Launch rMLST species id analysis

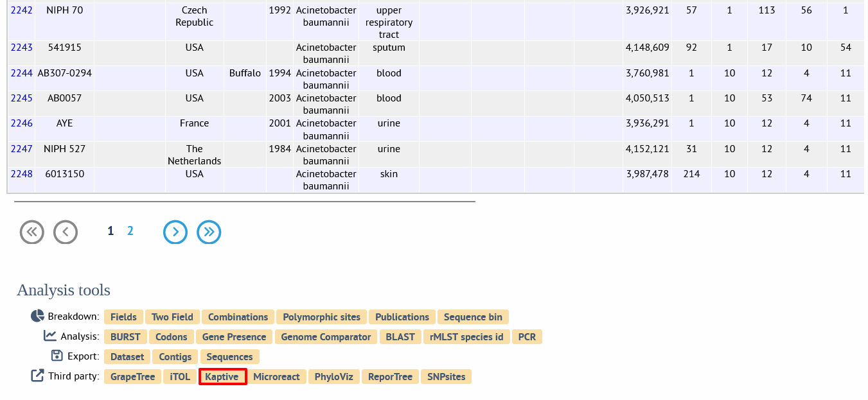point(466,337)
